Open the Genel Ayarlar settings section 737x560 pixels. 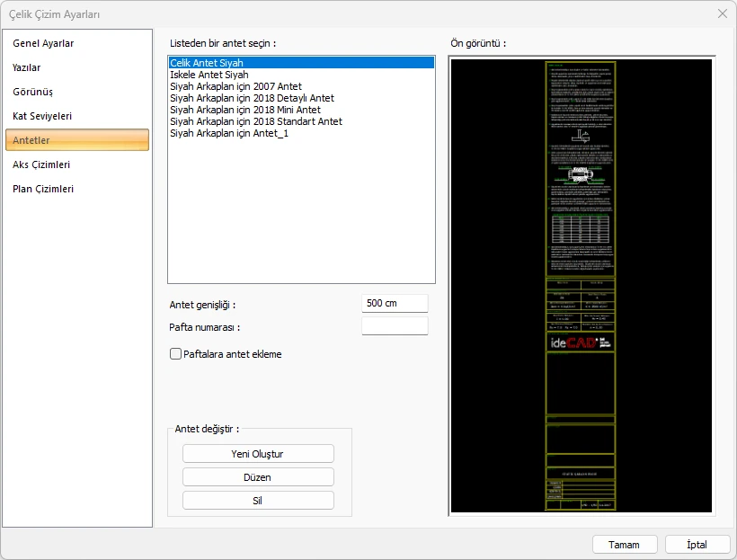point(43,43)
